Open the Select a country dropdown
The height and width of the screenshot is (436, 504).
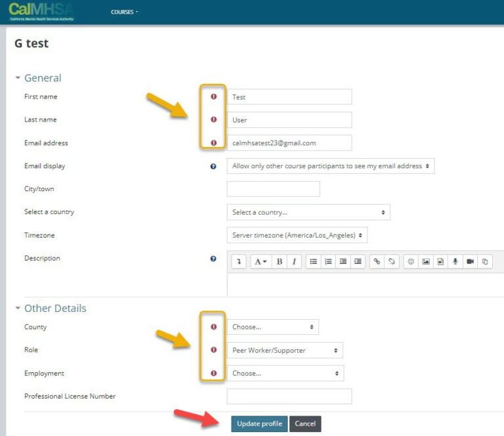click(308, 212)
